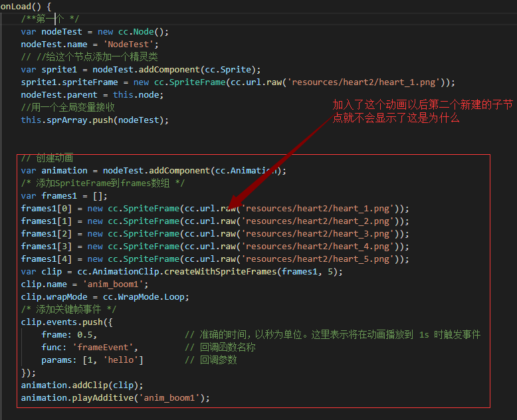Click the 'nodeTest.parent = this.node;' line
517x420 pixels.
92,94
